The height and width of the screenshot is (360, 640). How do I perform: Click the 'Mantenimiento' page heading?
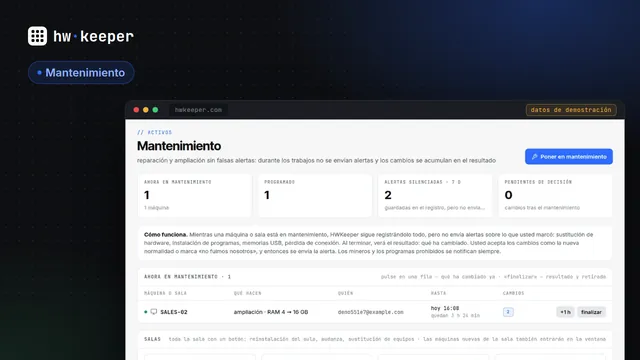point(179,146)
